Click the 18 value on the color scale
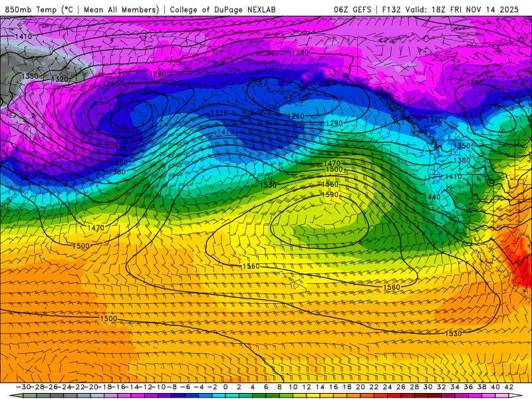 pos(347,387)
